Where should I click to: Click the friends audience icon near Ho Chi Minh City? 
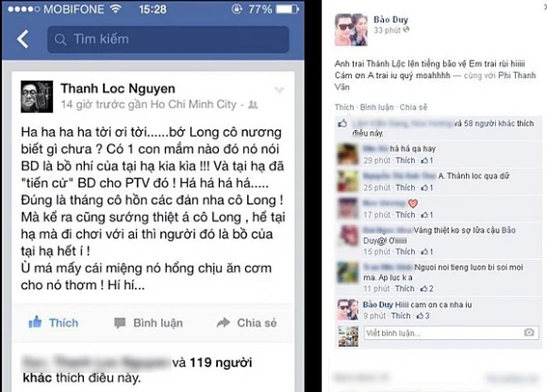253,105
